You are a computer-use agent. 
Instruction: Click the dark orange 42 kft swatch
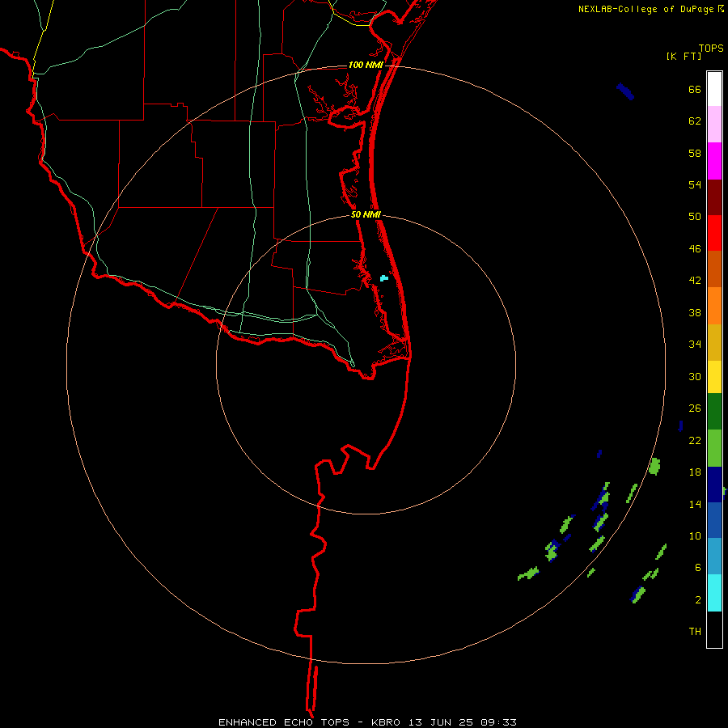click(714, 269)
